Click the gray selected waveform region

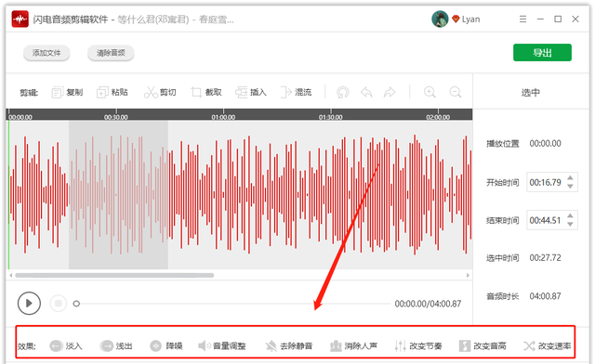pos(118,195)
